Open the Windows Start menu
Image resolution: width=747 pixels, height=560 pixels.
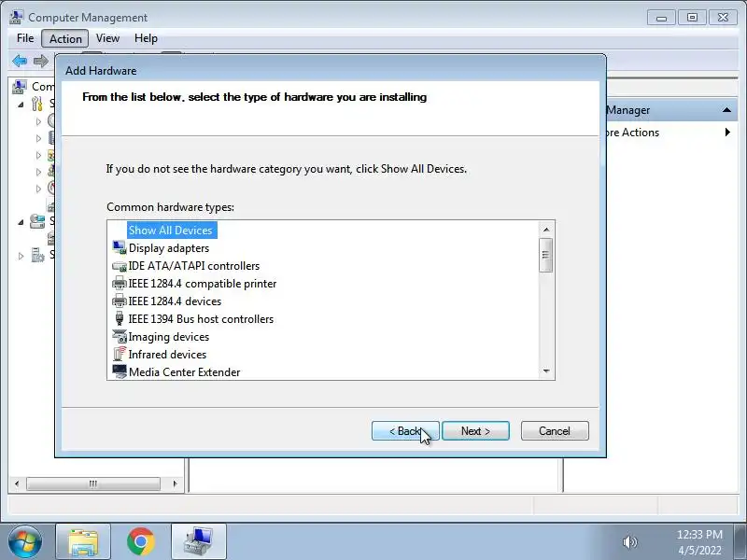(25, 541)
